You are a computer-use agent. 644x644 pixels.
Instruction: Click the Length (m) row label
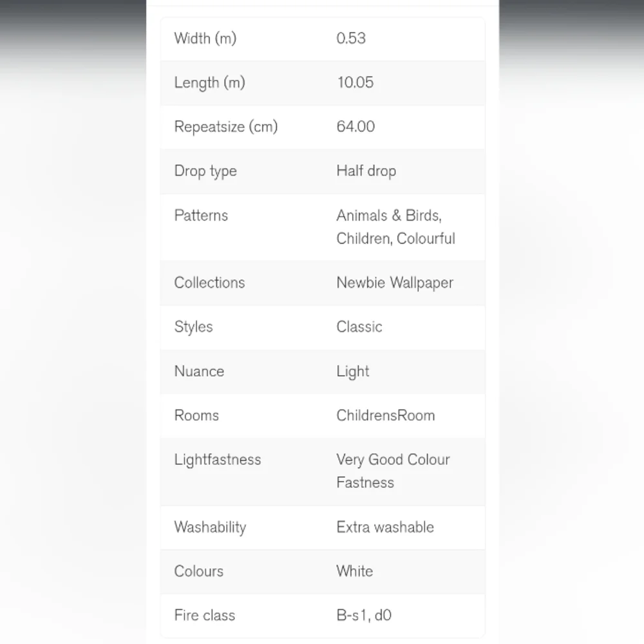pyautogui.click(x=210, y=82)
